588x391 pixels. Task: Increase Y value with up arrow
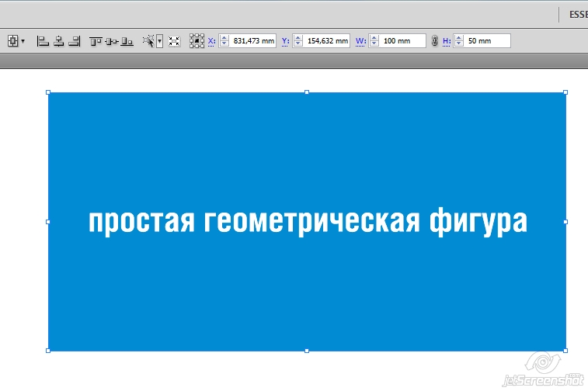click(297, 38)
